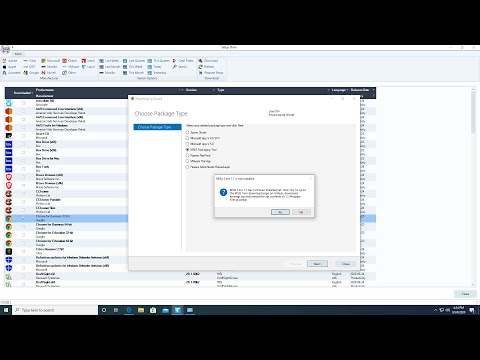Open the Main ribbon tab
The width and height of the screenshot is (480, 360).
[x=18, y=54]
